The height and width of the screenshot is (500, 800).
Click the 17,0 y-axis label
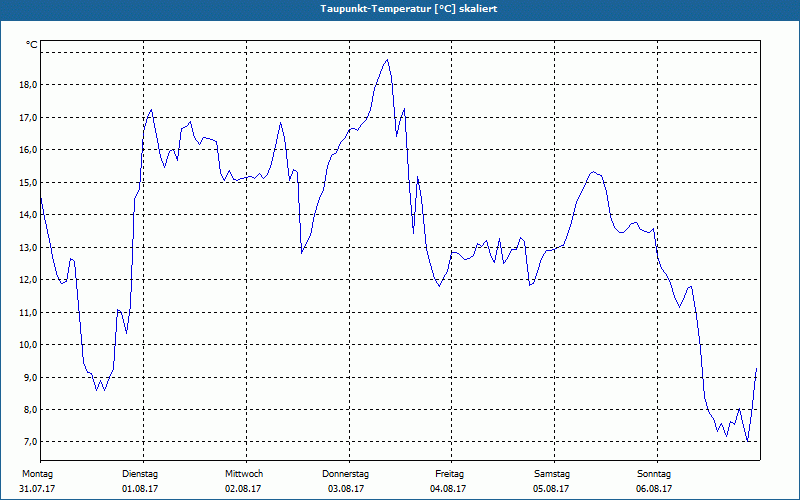click(28, 117)
